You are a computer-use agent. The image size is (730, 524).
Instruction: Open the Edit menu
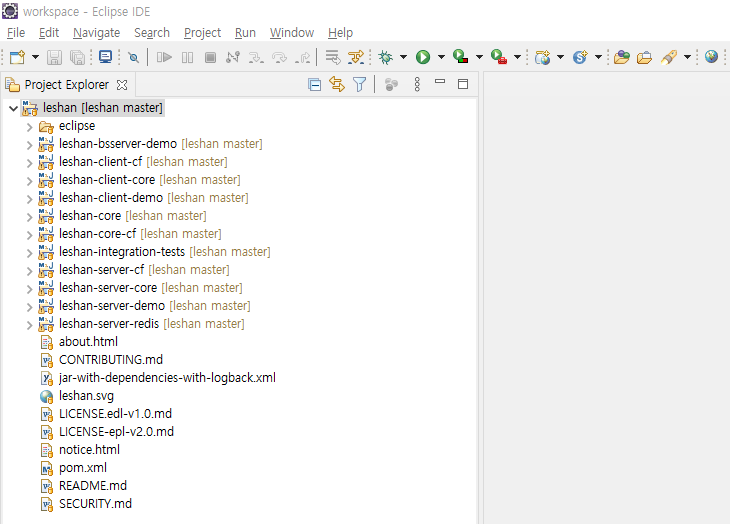click(49, 33)
